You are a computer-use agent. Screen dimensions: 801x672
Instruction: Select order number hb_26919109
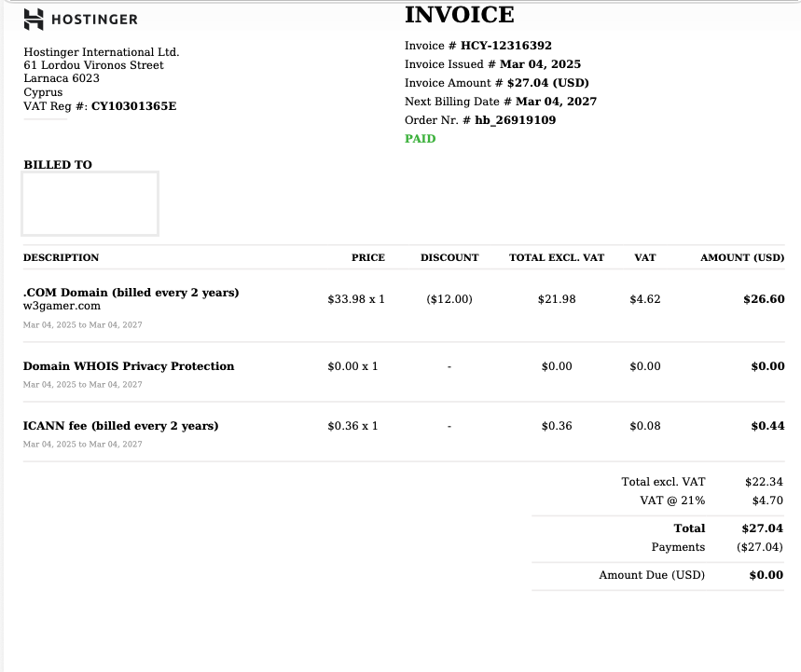[x=516, y=120]
